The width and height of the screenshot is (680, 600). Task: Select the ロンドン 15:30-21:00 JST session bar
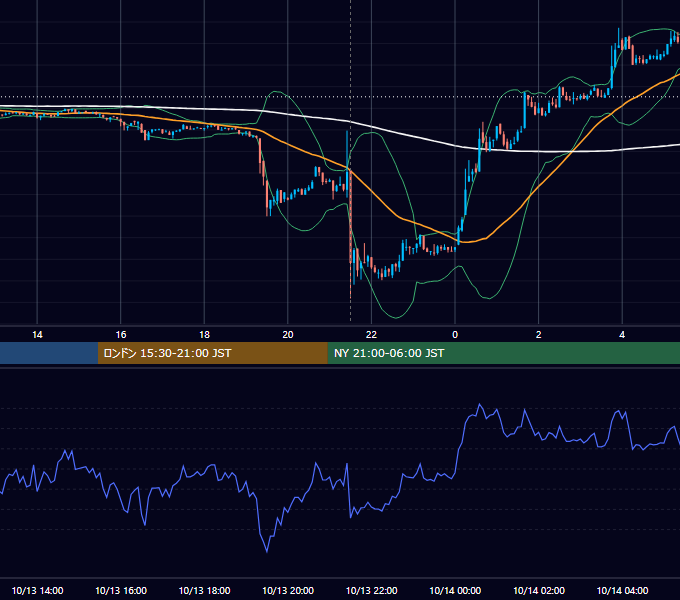(x=212, y=353)
